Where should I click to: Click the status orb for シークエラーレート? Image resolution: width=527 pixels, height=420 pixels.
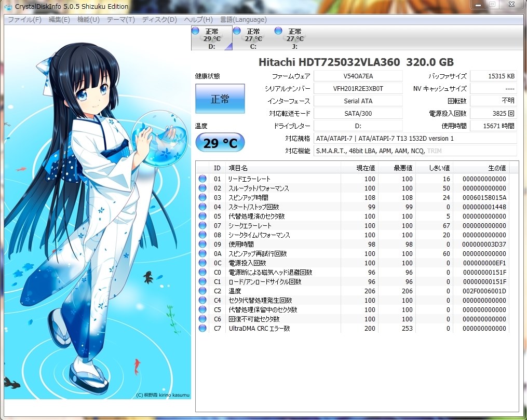(202, 225)
